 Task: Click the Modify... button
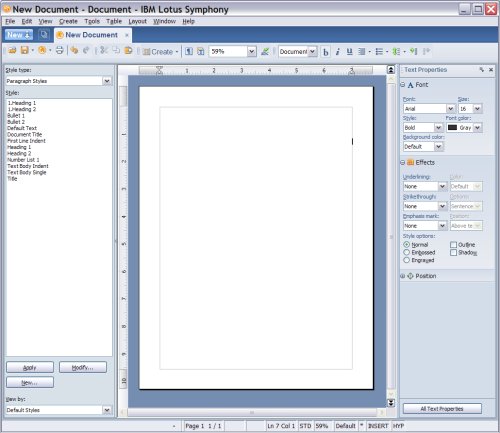83,367
